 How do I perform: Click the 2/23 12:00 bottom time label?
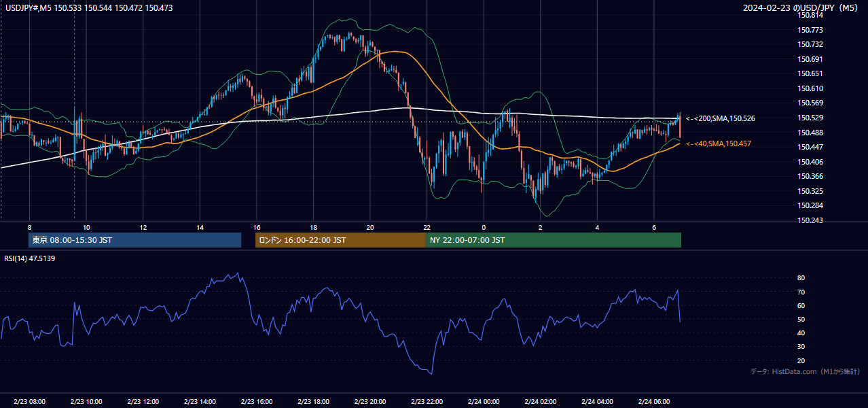pos(143,401)
